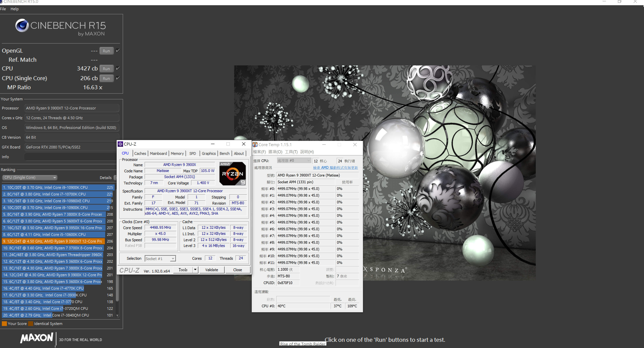Toggle the OpenGL test checkbox
This screenshot has width=644, height=348.
coord(118,50)
